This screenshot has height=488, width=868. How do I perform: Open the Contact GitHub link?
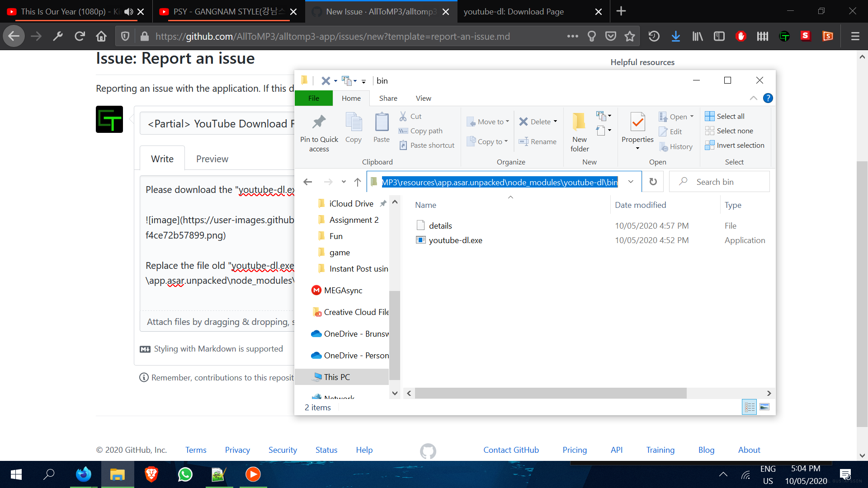pos(511,450)
